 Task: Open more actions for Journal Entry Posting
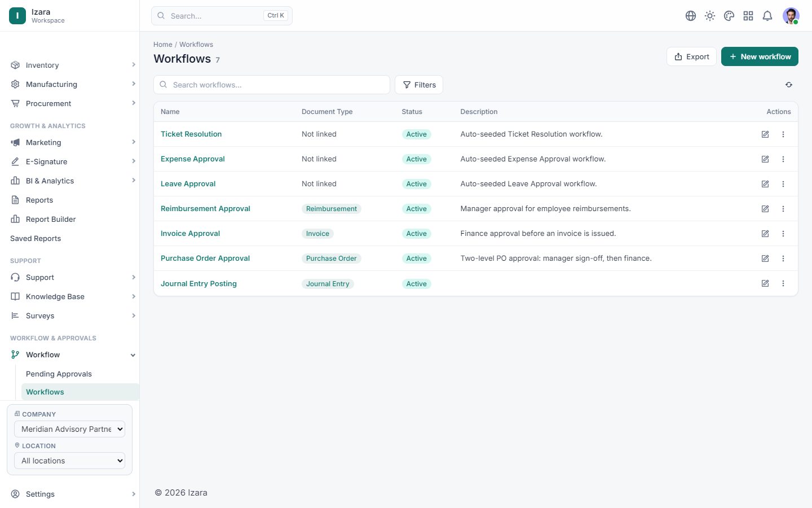783,283
